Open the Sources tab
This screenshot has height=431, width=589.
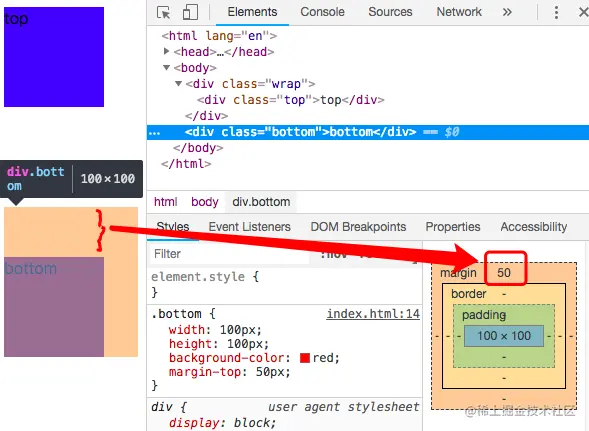click(390, 12)
